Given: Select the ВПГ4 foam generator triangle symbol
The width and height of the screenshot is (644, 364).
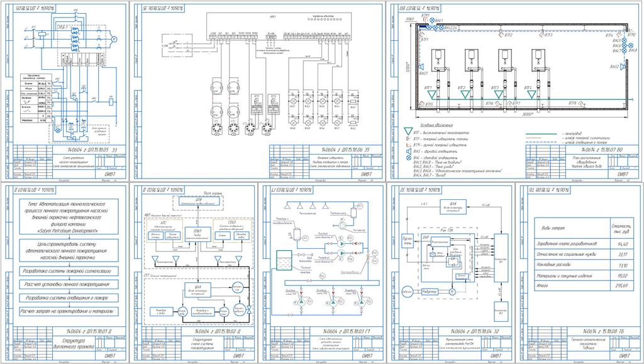Looking at the screenshot, I should pyautogui.click(x=532, y=95).
